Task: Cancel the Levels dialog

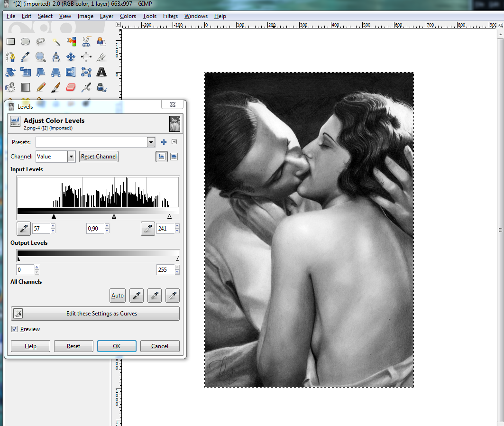Action: click(160, 346)
